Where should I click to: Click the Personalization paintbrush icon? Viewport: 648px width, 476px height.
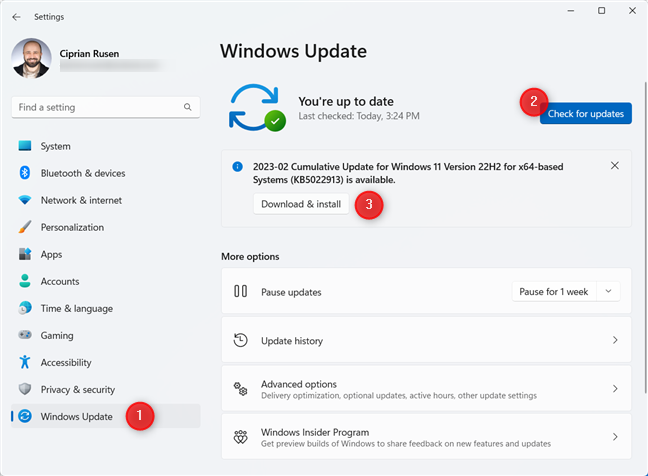coord(25,227)
